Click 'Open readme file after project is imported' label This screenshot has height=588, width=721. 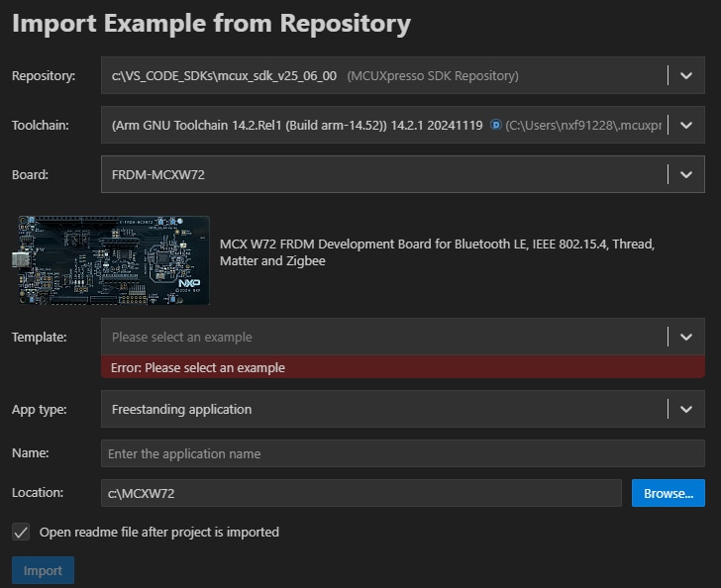coord(159,533)
